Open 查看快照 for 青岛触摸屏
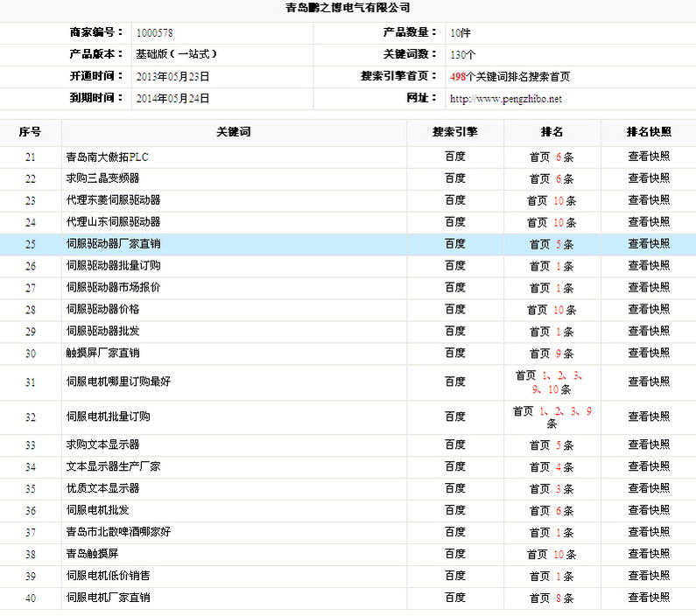Screen dimensions: 696x616 (649, 554)
